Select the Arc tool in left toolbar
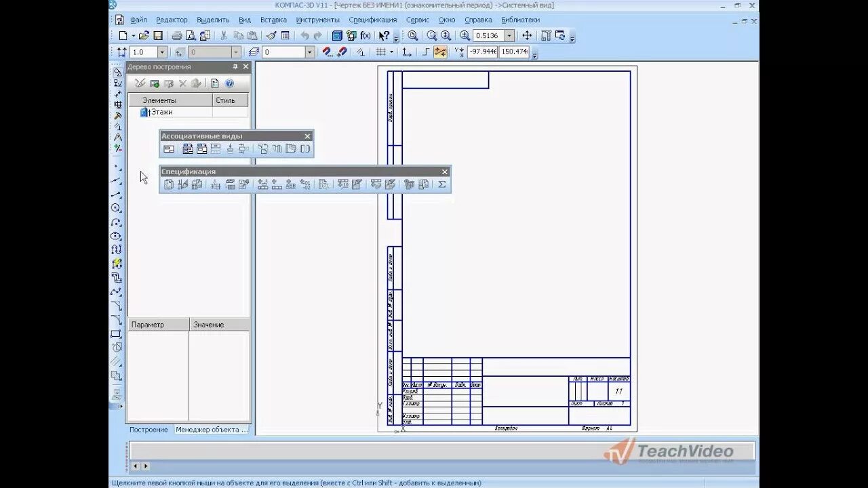 click(117, 222)
